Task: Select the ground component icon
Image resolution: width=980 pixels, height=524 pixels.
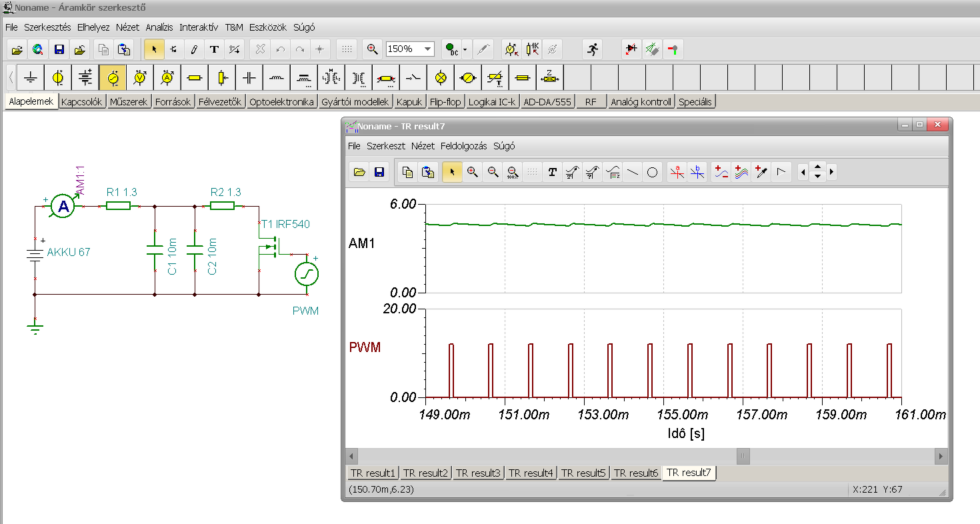Action: [x=31, y=78]
